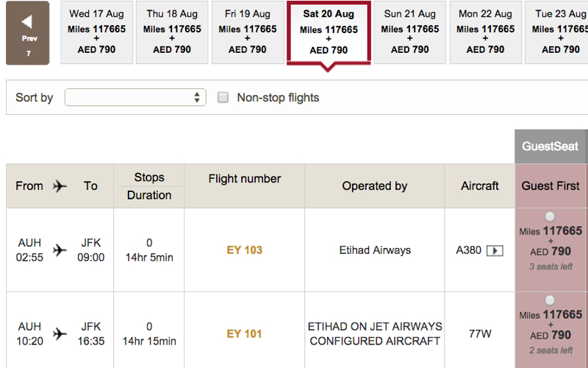This screenshot has width=588, height=368.
Task: Click the plane icon in the From/To header
Action: 60,186
